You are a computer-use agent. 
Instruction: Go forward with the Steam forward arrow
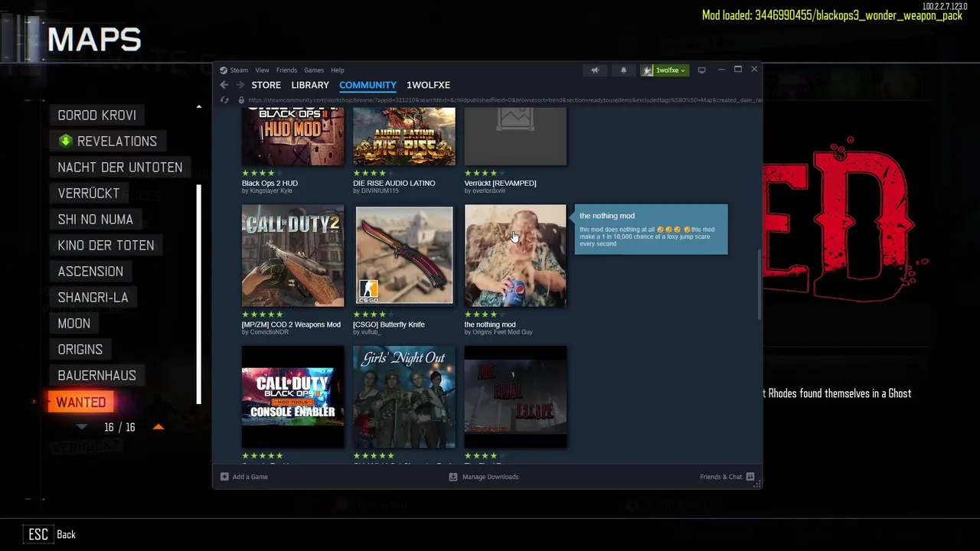tap(240, 85)
